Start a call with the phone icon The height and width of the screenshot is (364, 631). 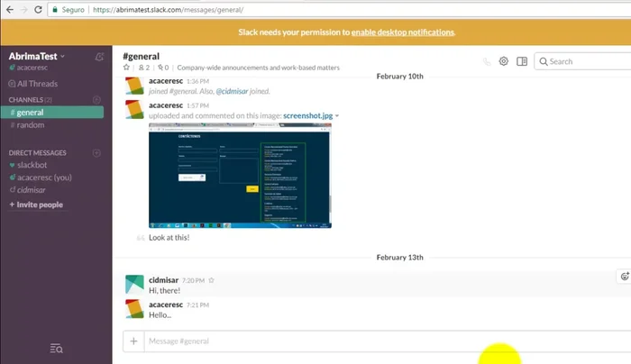pos(488,61)
